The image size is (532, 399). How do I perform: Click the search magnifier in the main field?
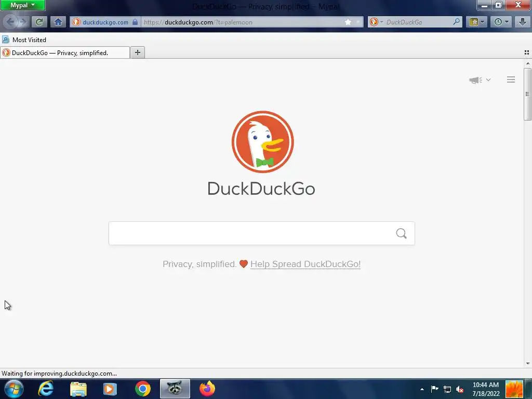[402, 233]
